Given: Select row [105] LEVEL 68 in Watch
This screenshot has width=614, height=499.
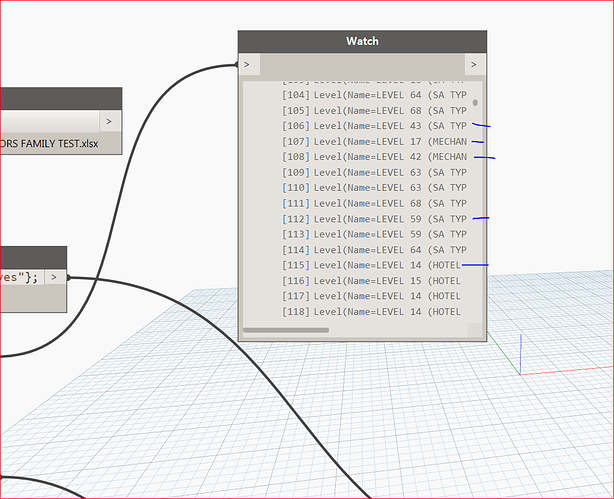Looking at the screenshot, I should [x=374, y=111].
